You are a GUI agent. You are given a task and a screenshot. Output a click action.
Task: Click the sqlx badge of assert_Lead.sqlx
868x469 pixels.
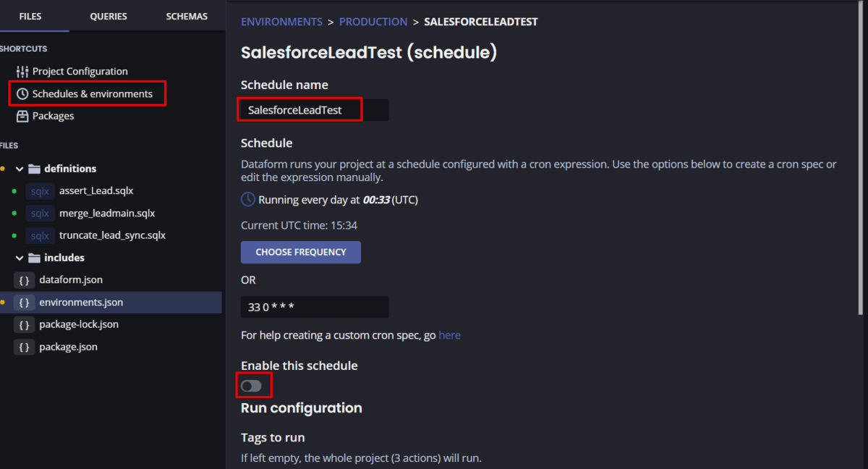(40, 191)
